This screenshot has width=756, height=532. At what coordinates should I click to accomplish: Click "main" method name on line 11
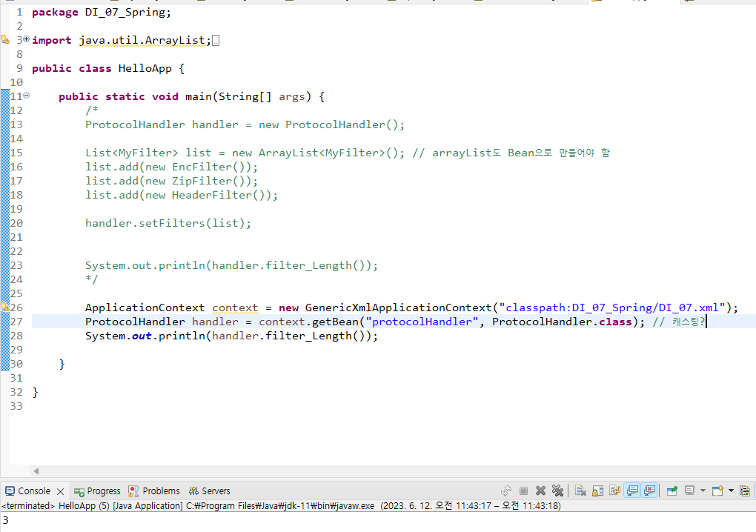coord(198,97)
